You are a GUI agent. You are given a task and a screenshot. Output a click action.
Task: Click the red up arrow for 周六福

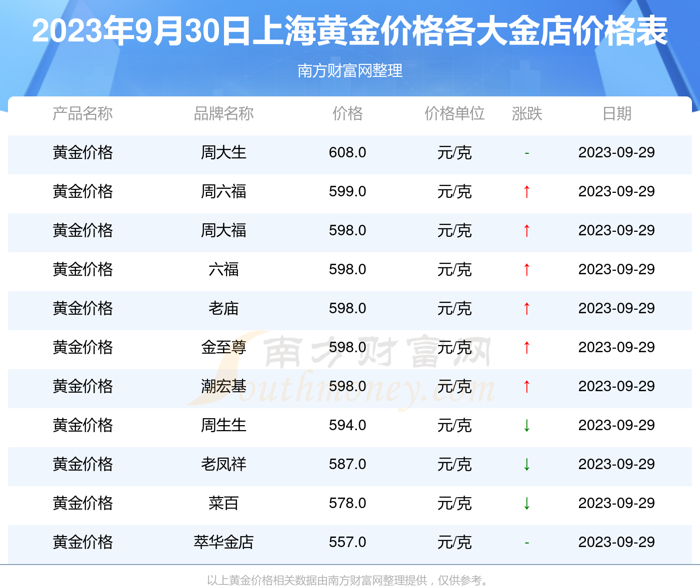[526, 191]
